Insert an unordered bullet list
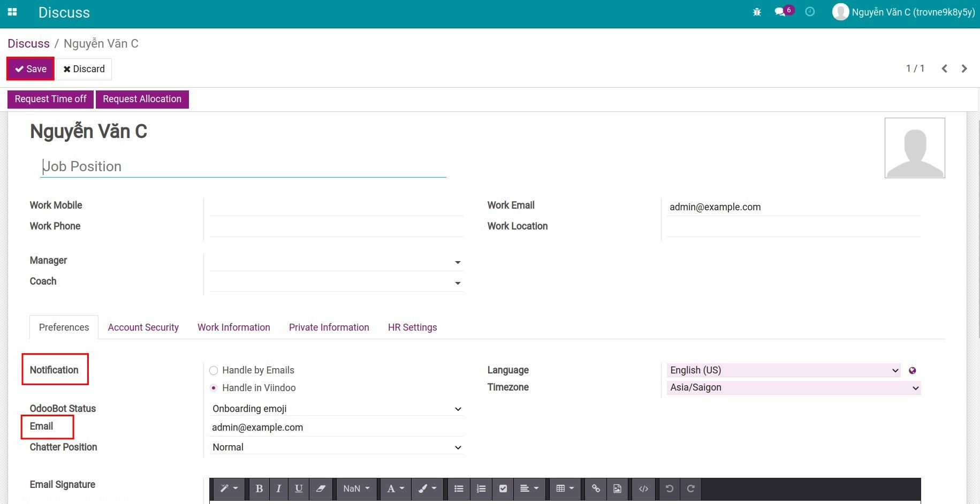Viewport: 980px width, 504px height. (x=459, y=488)
